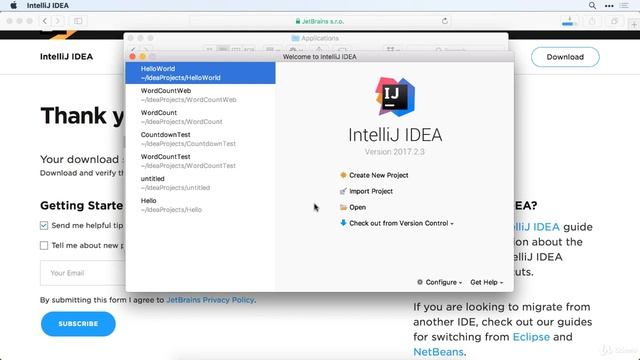Viewport: 640px width, 360px height.
Task: Click the IntelliJ IDEA guide link
Action: [536, 227]
